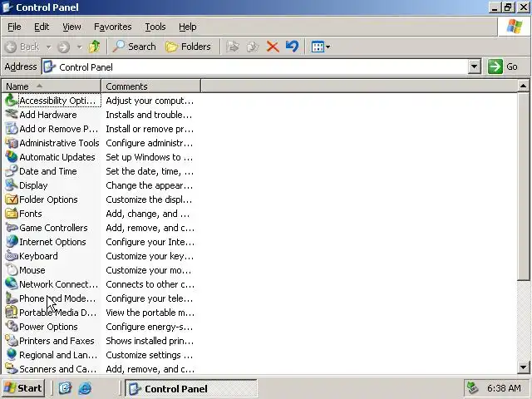Screen dimensions: 532x399
Task: Select 'Configure energy-s...' comment
Action: pyautogui.click(x=150, y=327)
